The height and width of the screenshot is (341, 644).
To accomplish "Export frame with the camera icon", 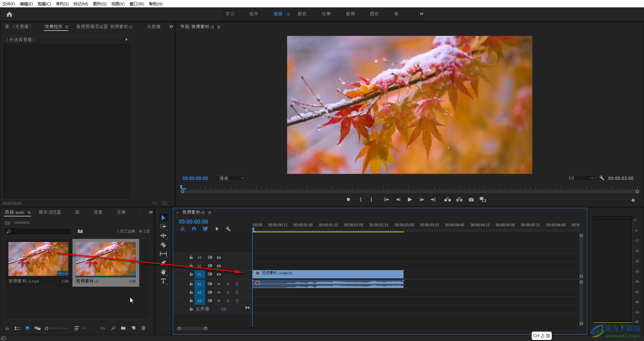I will click(x=471, y=200).
